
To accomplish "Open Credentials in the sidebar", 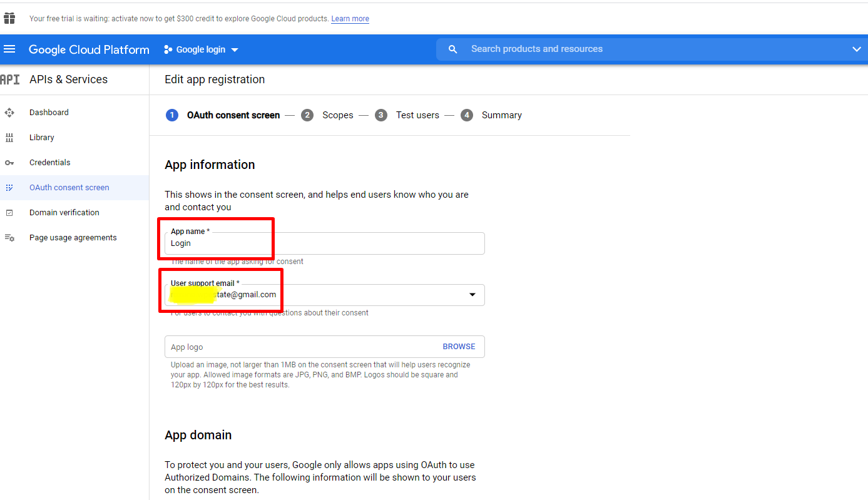I will 50,163.
